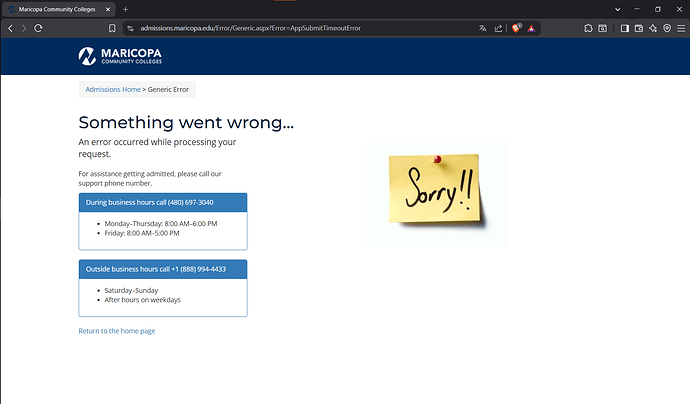690x404 pixels.
Task: Open the browser hamburger menu
Action: [x=681, y=28]
